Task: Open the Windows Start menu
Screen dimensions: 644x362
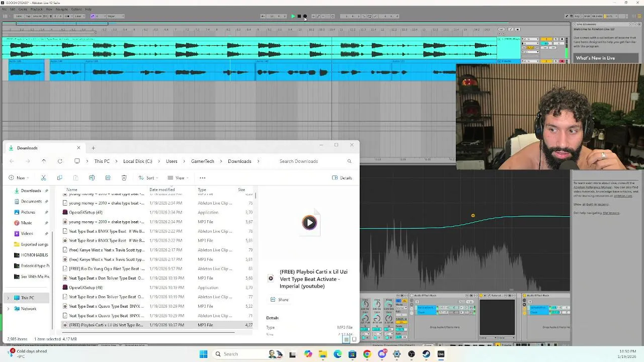Action: pyautogui.click(x=203, y=354)
